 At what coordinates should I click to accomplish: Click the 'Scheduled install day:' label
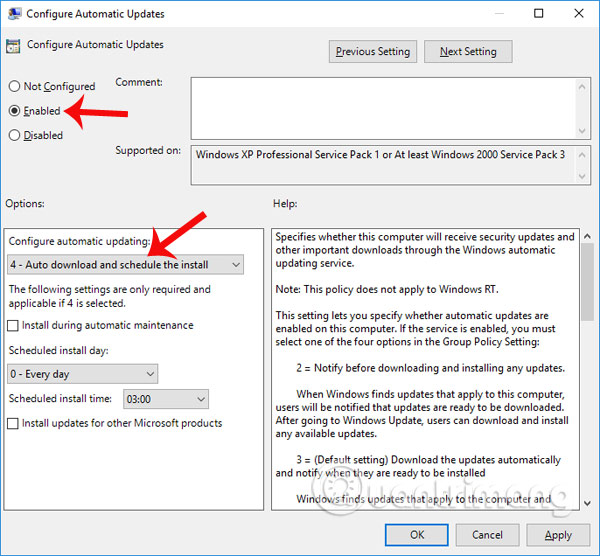click(59, 351)
